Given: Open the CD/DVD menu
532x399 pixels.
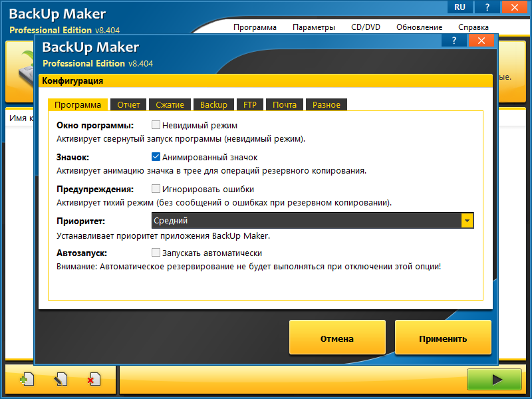Looking at the screenshot, I should click(x=366, y=27).
